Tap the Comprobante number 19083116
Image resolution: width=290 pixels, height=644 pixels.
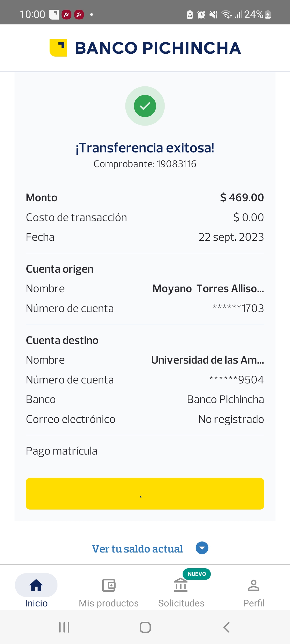176,164
